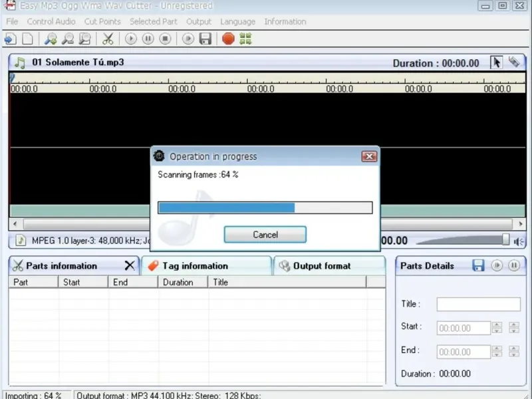Click the Output format status bar text

point(169,395)
